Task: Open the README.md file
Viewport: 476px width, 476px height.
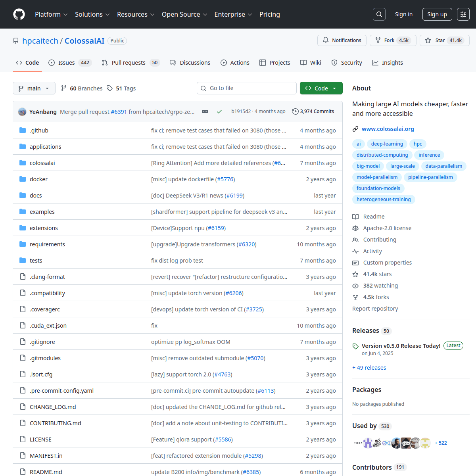Action: pos(46,472)
